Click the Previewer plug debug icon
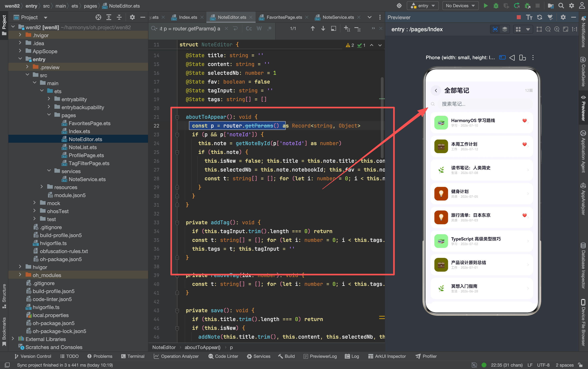Screen dimensions: 588x369 click(550, 17)
